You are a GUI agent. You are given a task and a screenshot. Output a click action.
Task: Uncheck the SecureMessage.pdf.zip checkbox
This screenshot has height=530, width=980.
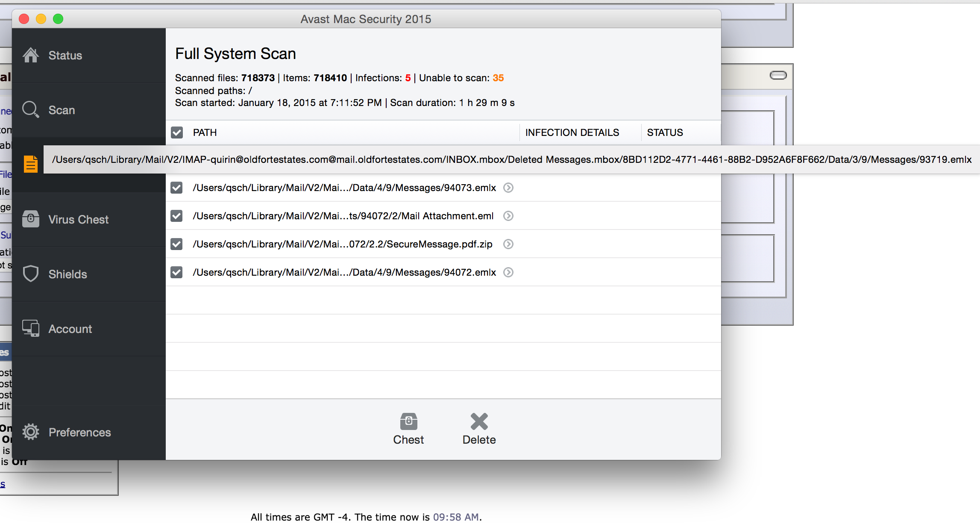pos(177,244)
